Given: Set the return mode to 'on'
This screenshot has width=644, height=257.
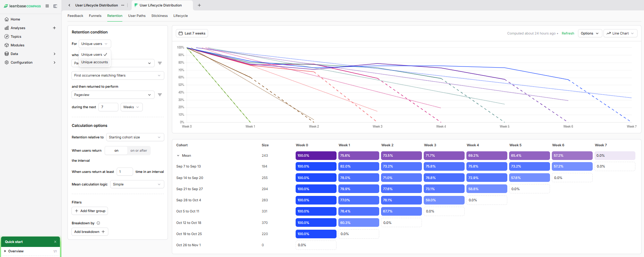Looking at the screenshot, I should pos(116,151).
